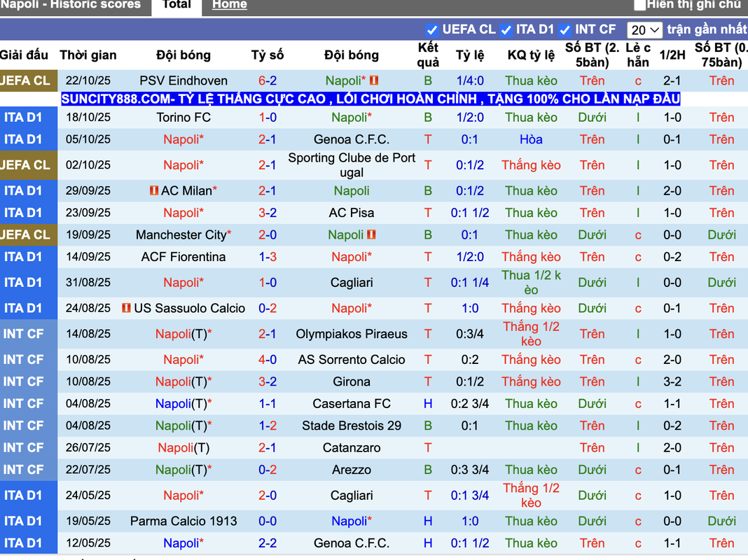
Task: Click the Giải đấu column header
Action: click(x=24, y=55)
